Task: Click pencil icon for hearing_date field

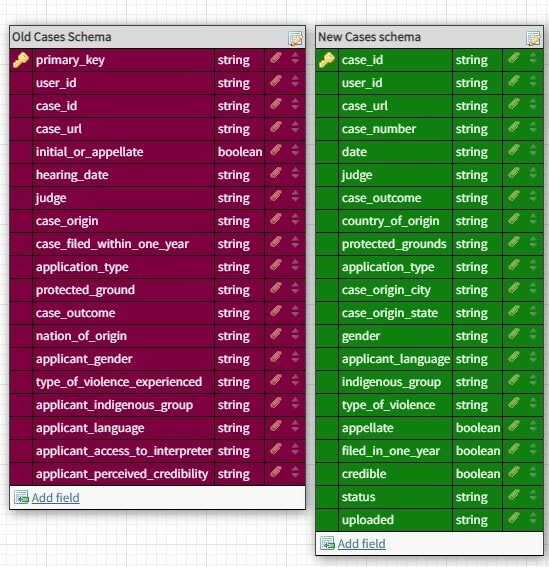Action: tap(276, 173)
